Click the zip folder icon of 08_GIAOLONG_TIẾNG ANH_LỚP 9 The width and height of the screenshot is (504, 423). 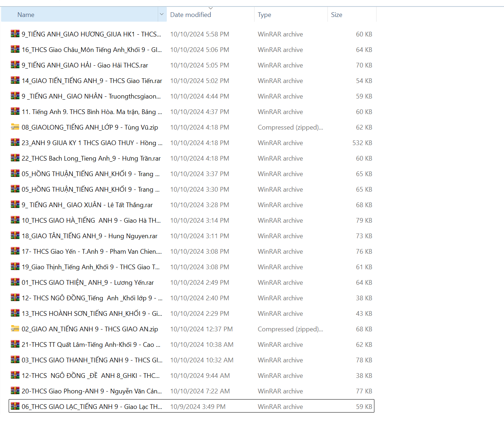click(15, 127)
